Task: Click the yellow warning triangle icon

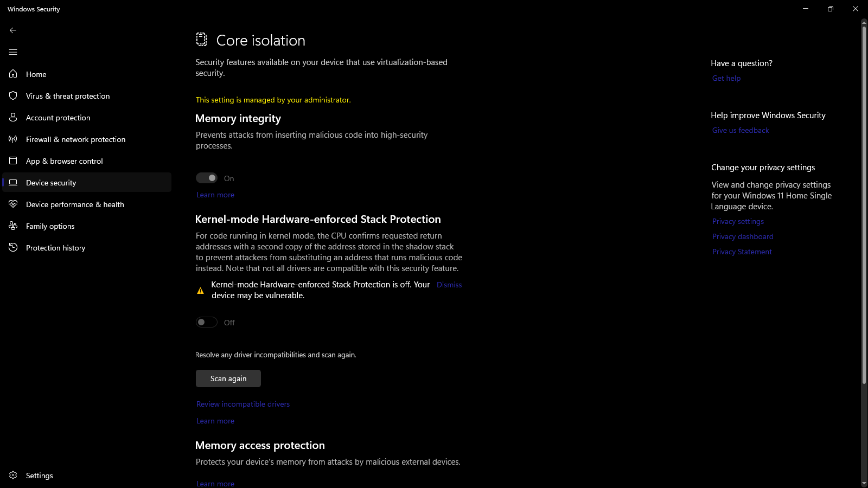Action: (200, 291)
